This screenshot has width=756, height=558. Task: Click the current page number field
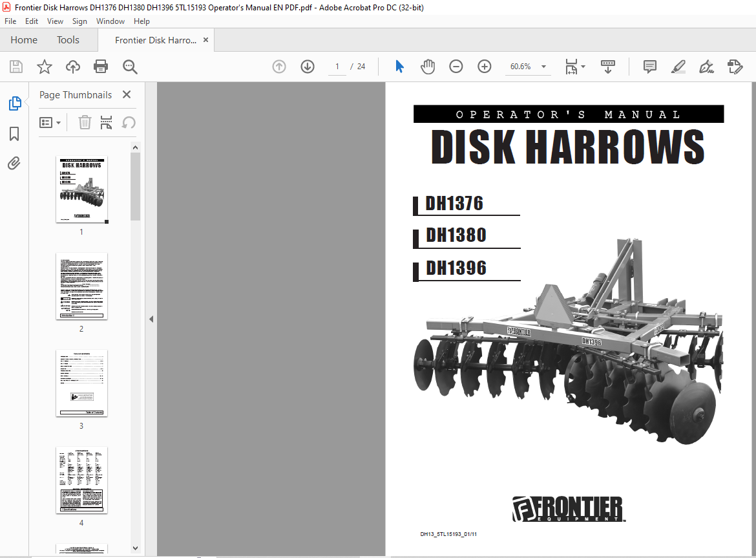click(x=337, y=67)
